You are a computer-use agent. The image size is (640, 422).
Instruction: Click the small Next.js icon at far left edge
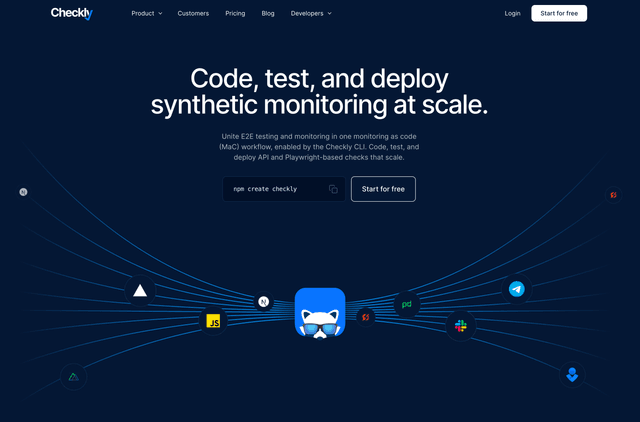pyautogui.click(x=23, y=192)
